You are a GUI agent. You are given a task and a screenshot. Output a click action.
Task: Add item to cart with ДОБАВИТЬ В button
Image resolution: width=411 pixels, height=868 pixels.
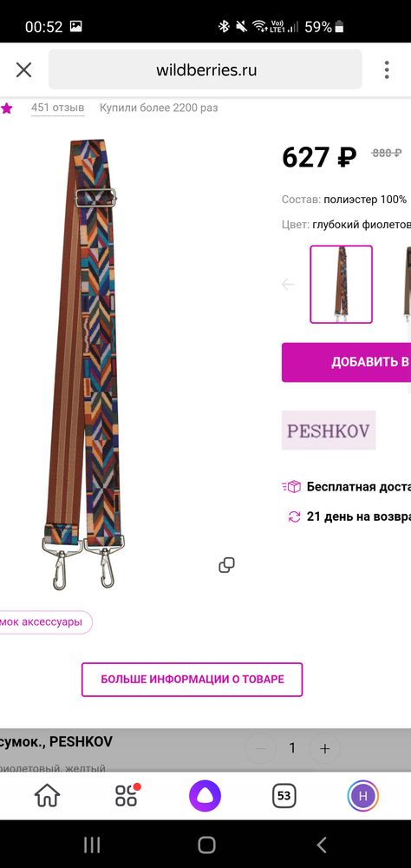tap(346, 362)
